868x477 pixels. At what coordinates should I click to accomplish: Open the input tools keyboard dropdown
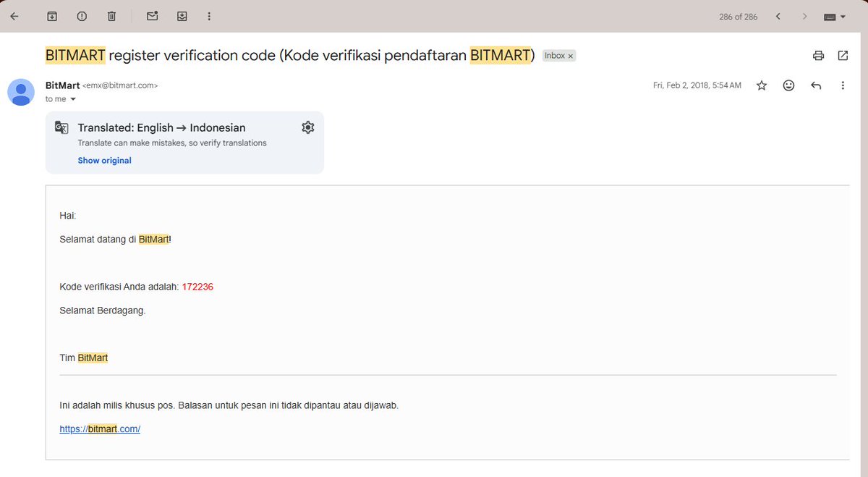click(x=834, y=16)
